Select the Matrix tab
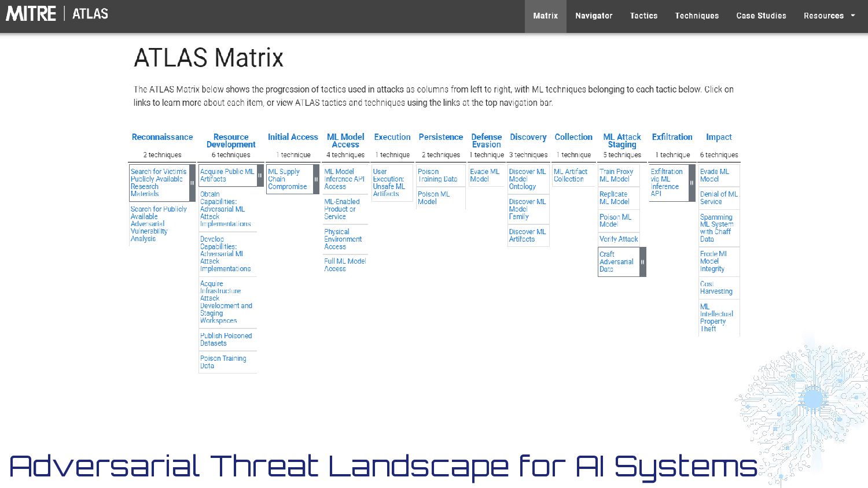The image size is (868, 488). click(545, 16)
